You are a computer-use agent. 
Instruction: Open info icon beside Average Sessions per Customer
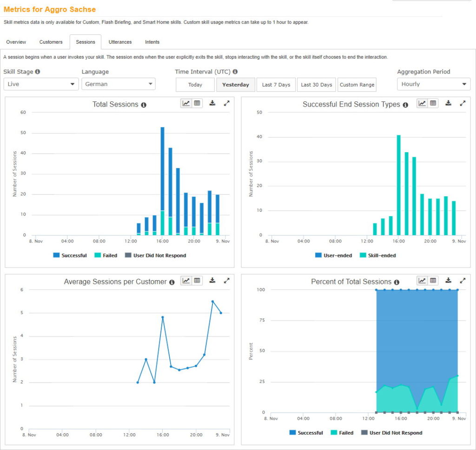172,282
